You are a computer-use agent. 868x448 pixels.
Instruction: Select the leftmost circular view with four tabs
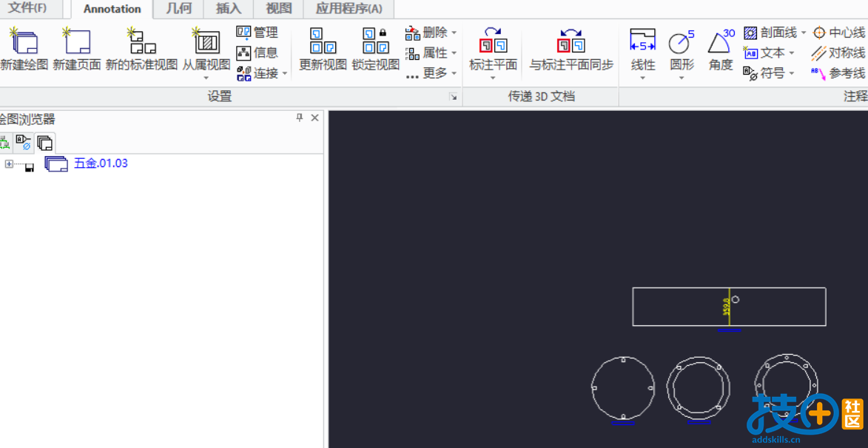(623, 387)
